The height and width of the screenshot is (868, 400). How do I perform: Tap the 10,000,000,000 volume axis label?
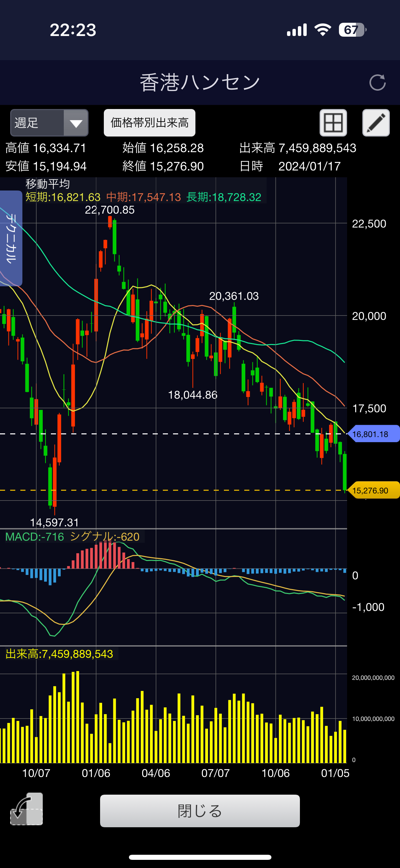[373, 719]
